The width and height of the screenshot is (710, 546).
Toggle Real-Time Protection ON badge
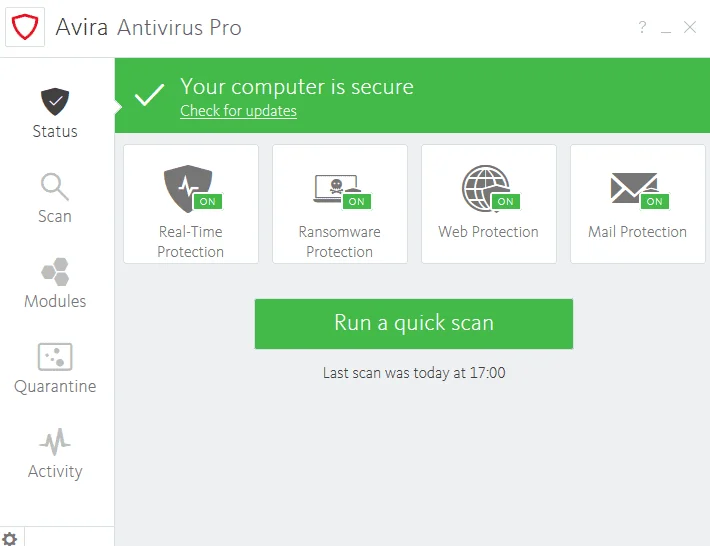[208, 201]
